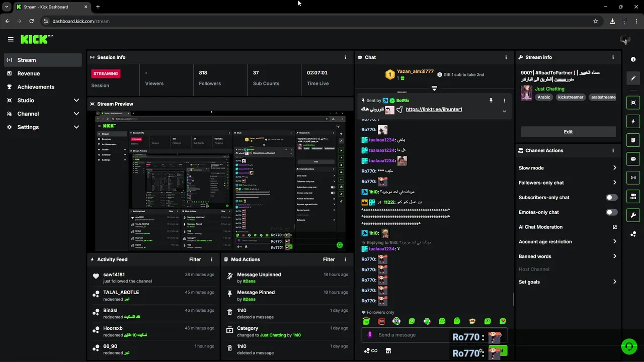Click the channel points infinity icon below chat
Image resolution: width=644 pixels, height=362 pixels.
pyautogui.click(x=370, y=351)
